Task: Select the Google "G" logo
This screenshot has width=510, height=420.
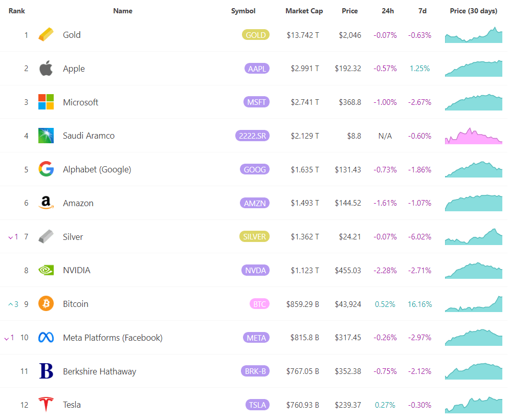Action: tap(46, 169)
